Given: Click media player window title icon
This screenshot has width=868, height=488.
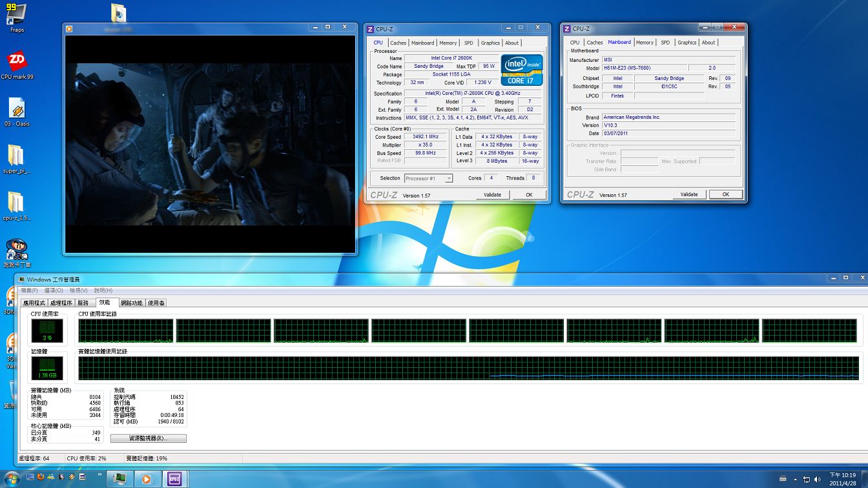Looking at the screenshot, I should pos(69,28).
